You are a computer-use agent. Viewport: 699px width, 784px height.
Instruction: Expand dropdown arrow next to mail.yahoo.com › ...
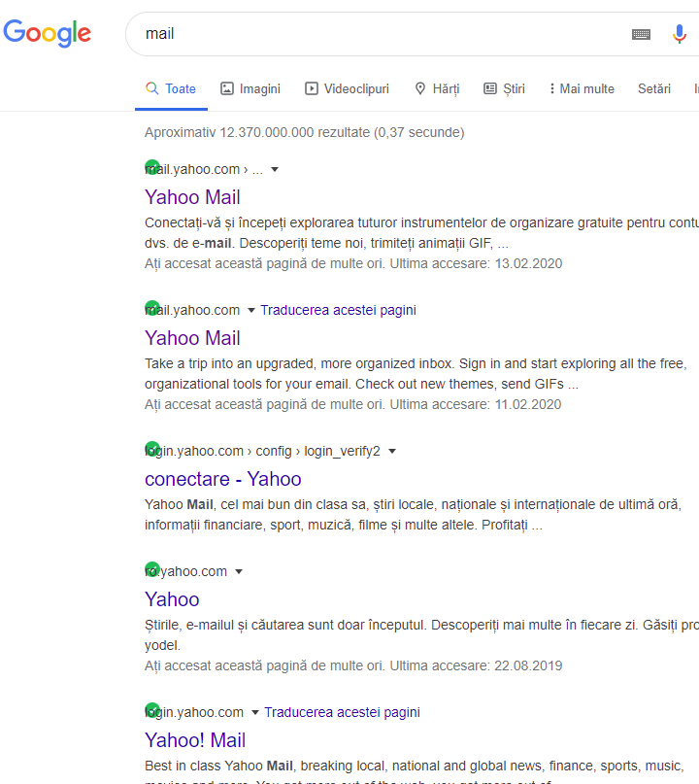275,169
